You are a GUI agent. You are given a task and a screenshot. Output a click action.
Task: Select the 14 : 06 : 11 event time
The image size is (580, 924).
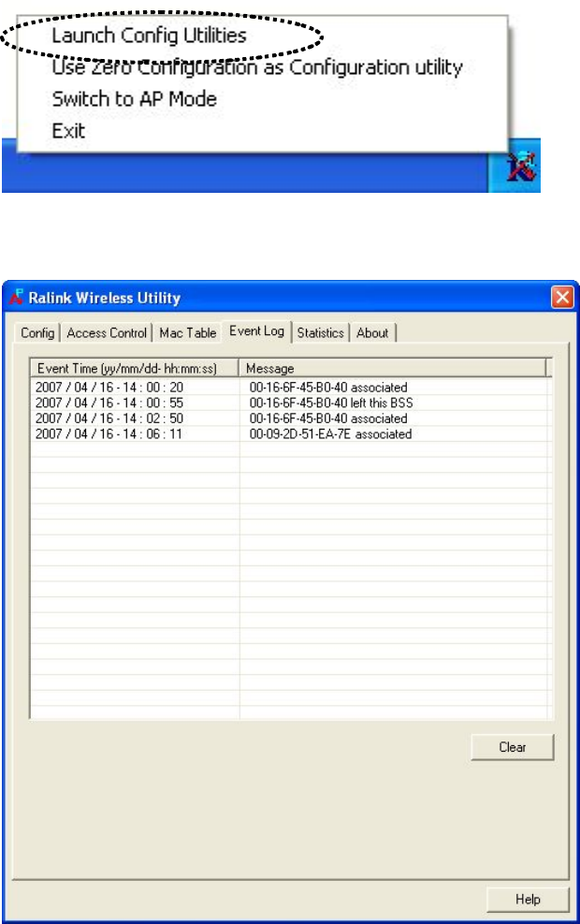click(109, 434)
